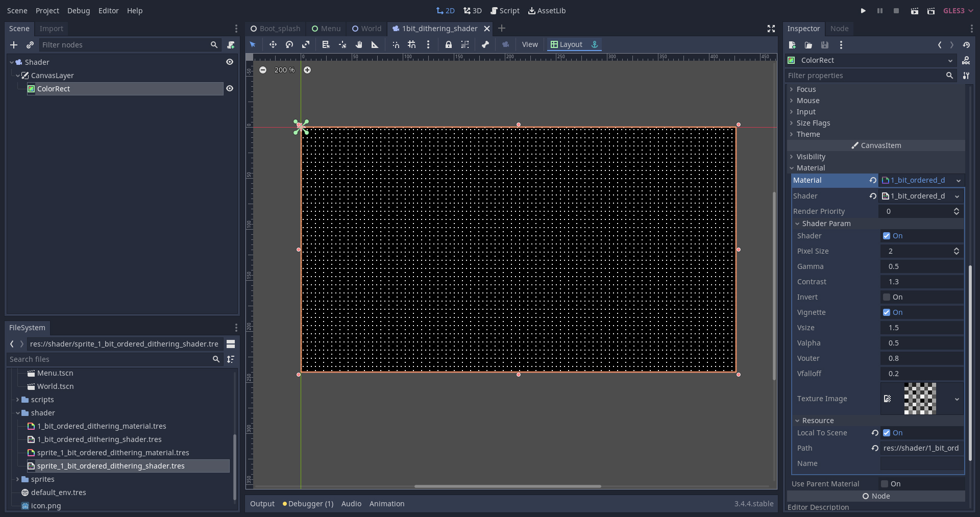Select the Scale tool
The image size is (980, 517).
[x=306, y=45]
